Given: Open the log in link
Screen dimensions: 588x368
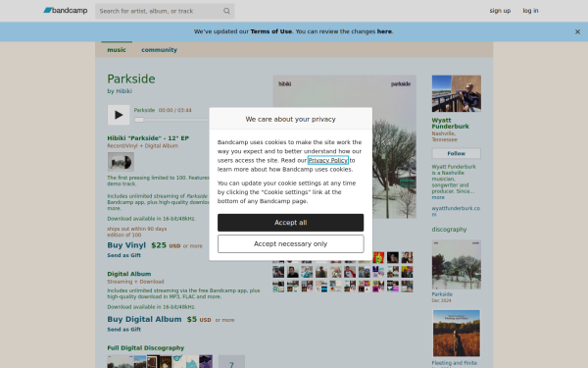Looking at the screenshot, I should coord(530,11).
